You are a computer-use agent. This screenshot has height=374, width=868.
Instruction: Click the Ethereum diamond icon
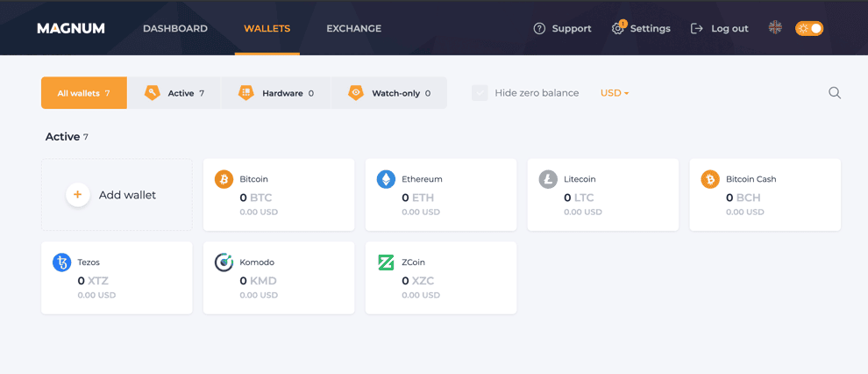pyautogui.click(x=387, y=179)
